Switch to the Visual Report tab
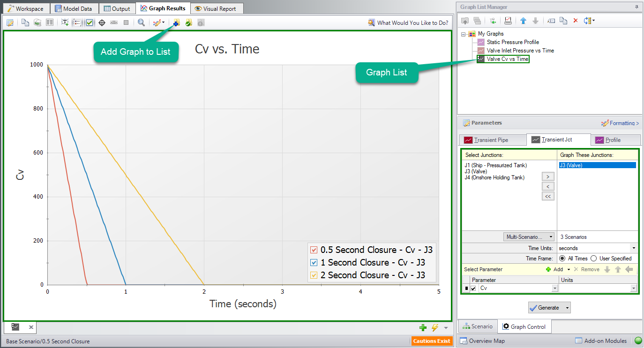Screen dimensions: 644x348 pos(217,8)
